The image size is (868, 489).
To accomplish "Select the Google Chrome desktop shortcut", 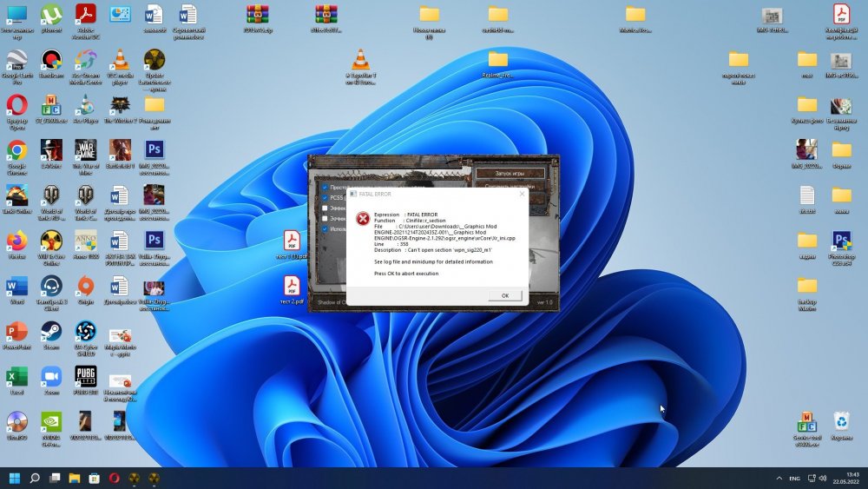I will click(x=16, y=151).
